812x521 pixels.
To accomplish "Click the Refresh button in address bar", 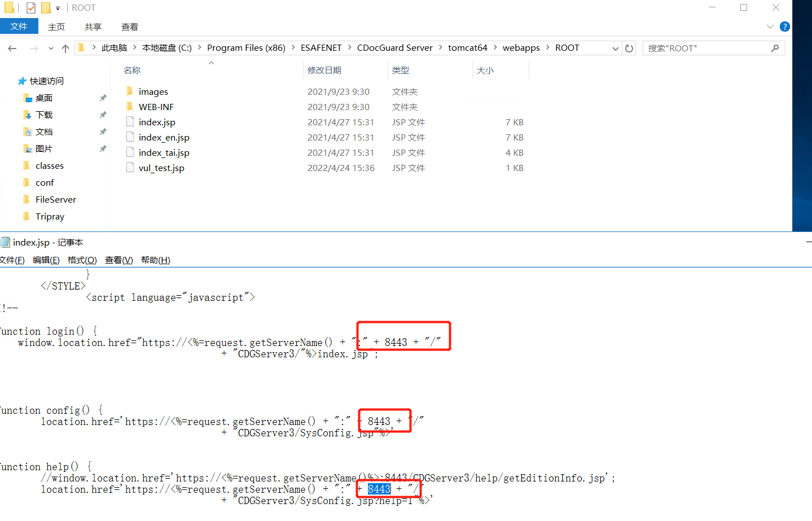I will click(x=629, y=49).
